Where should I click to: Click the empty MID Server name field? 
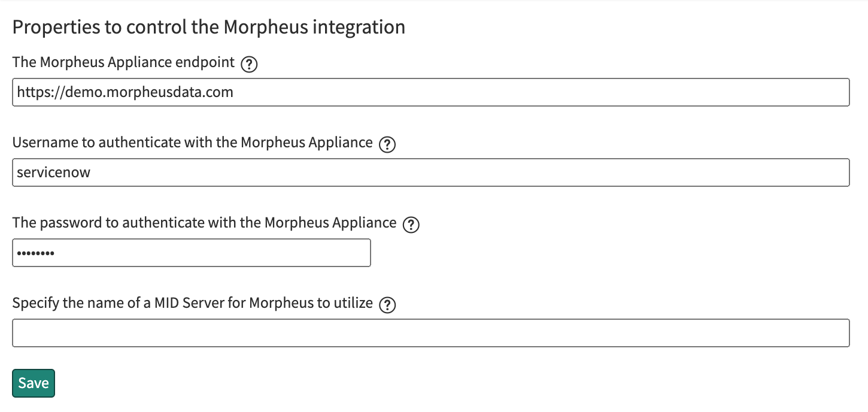pyautogui.click(x=430, y=333)
